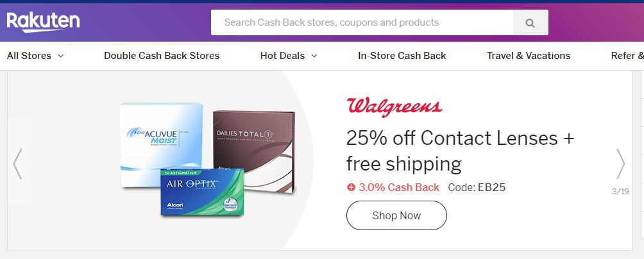Advance to next carousel slide arrow

coord(621,163)
